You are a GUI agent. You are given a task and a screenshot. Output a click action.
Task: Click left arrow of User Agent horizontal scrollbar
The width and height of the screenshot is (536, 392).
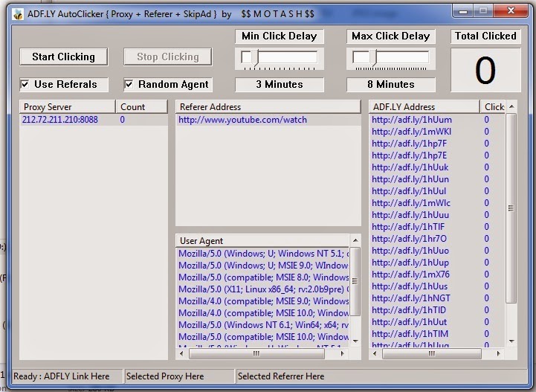click(x=181, y=353)
